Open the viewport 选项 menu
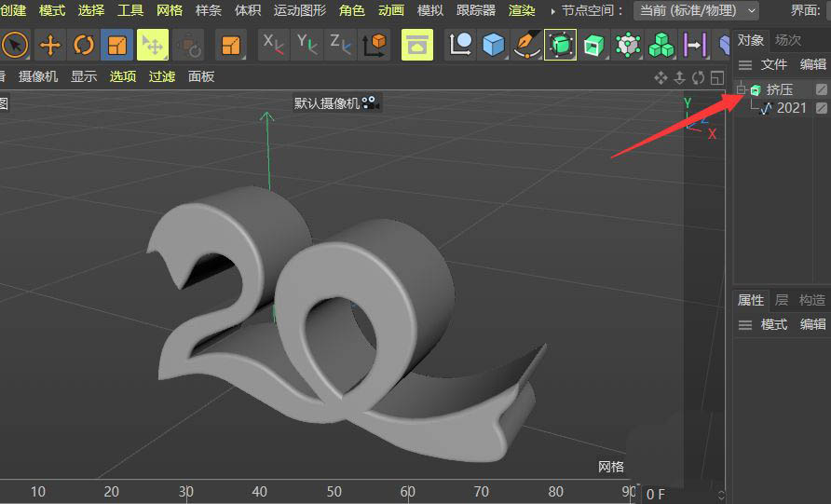 pos(123,76)
